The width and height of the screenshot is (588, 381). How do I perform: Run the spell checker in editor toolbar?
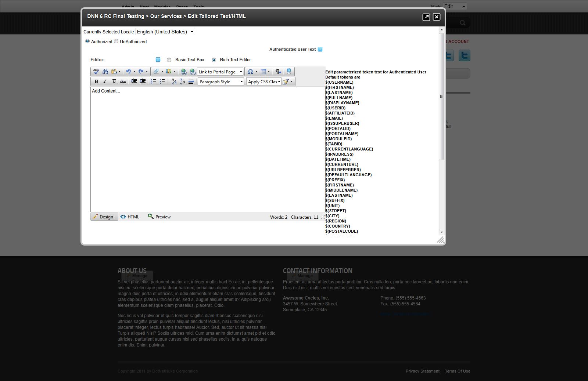pyautogui.click(x=96, y=72)
